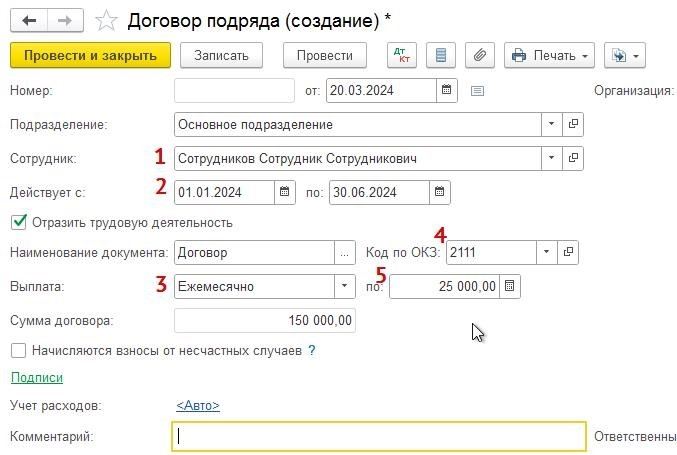The image size is (677, 455).
Task: Click the ellipsis button in Наименование документа
Action: pyautogui.click(x=345, y=252)
